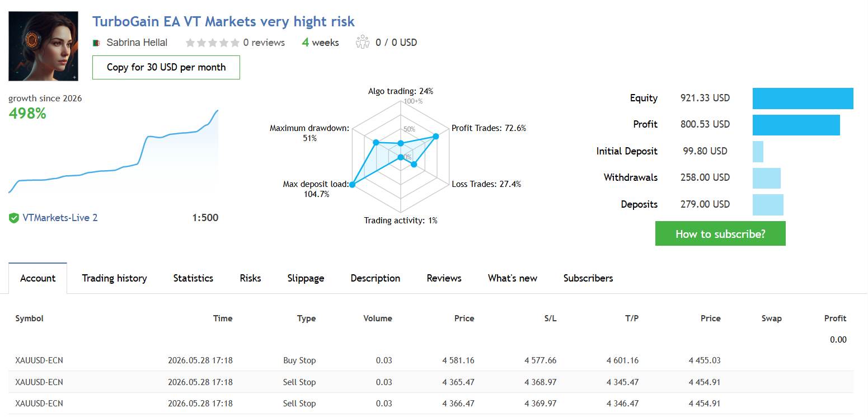
Task: Click the Max deposit load point on radar chart
Action: [352, 184]
